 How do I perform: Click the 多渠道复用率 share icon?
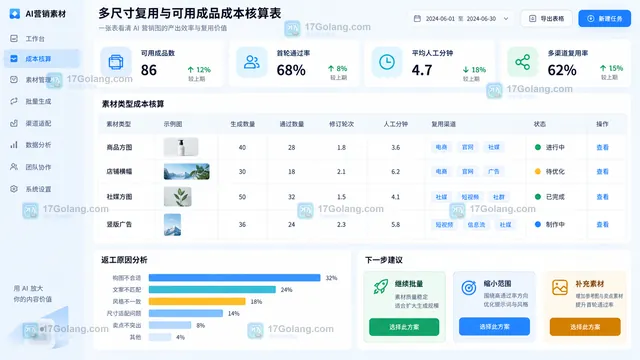[x=522, y=62]
